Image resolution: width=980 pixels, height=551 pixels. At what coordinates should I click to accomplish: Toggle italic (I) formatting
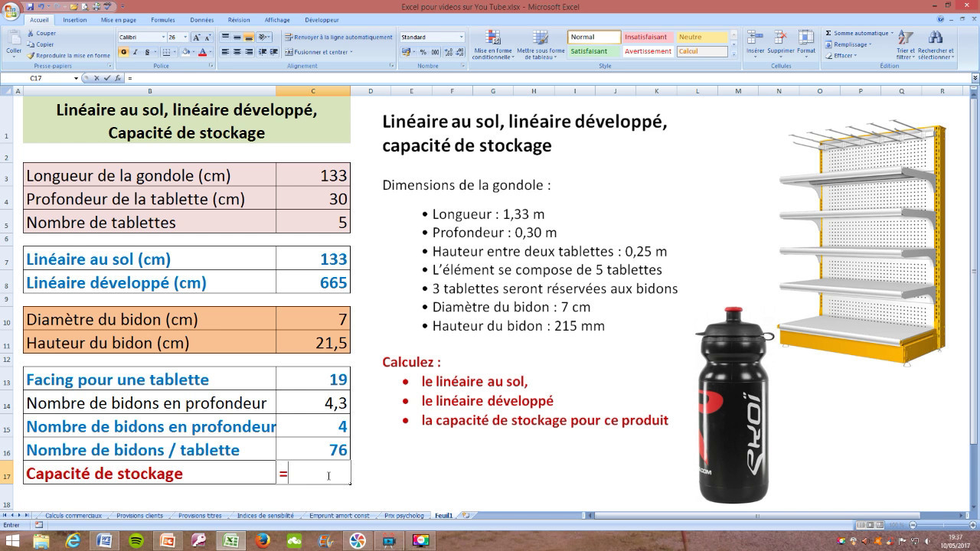[x=135, y=52]
